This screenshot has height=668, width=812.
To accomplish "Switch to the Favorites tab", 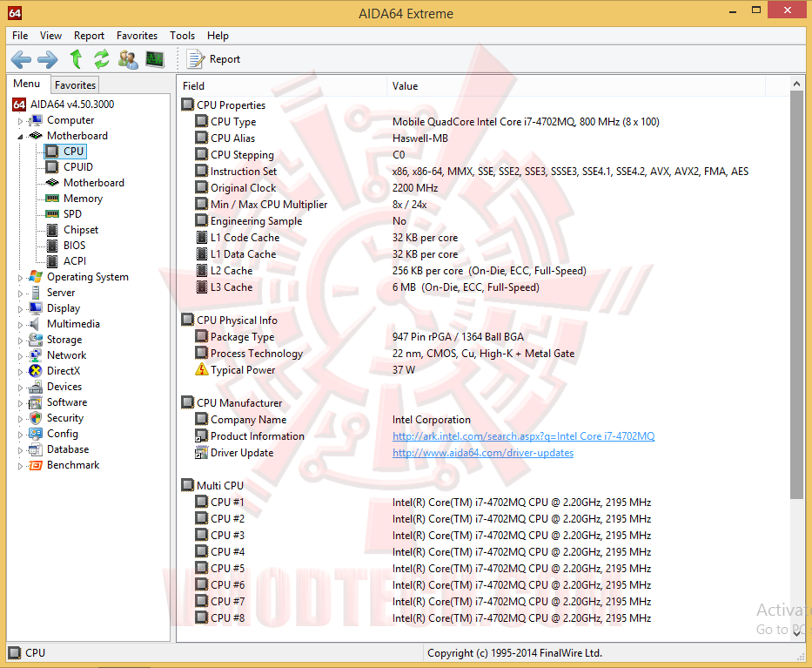I will 75,85.
